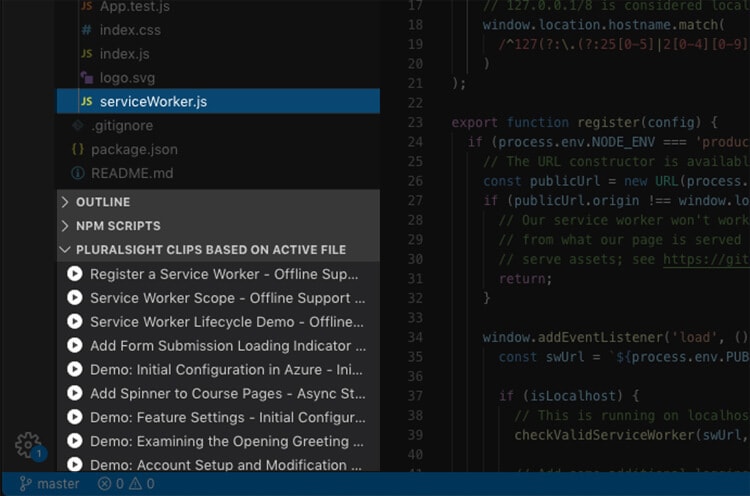Play the Initial Configuration in Azure clip

click(x=75, y=369)
